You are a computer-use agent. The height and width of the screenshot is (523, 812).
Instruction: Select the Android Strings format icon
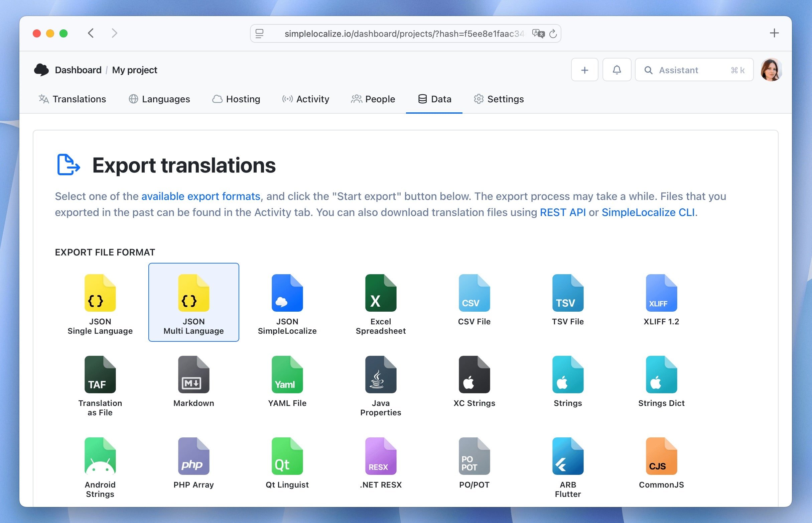click(x=100, y=456)
